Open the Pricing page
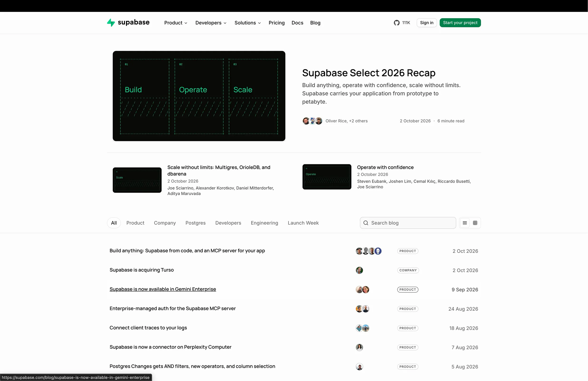This screenshot has height=381, width=588. (x=276, y=23)
